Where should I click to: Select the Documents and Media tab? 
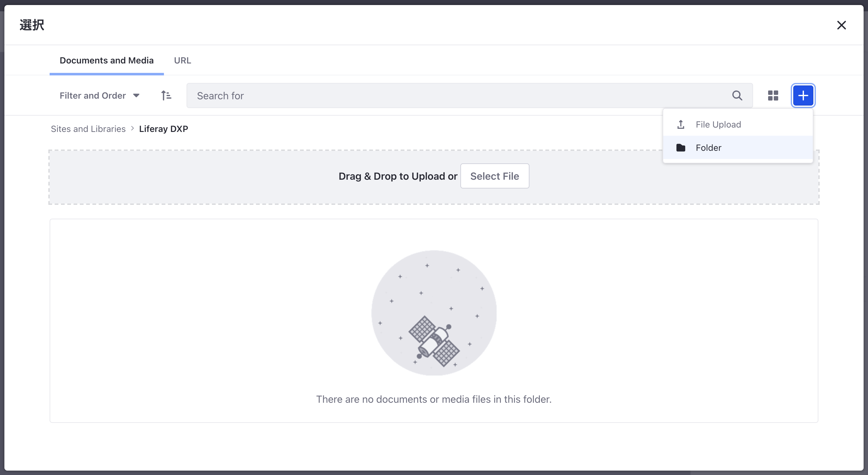click(106, 60)
